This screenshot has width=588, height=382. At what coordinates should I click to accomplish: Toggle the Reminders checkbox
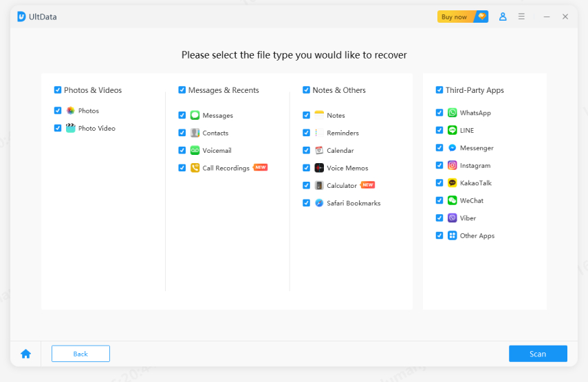click(306, 133)
